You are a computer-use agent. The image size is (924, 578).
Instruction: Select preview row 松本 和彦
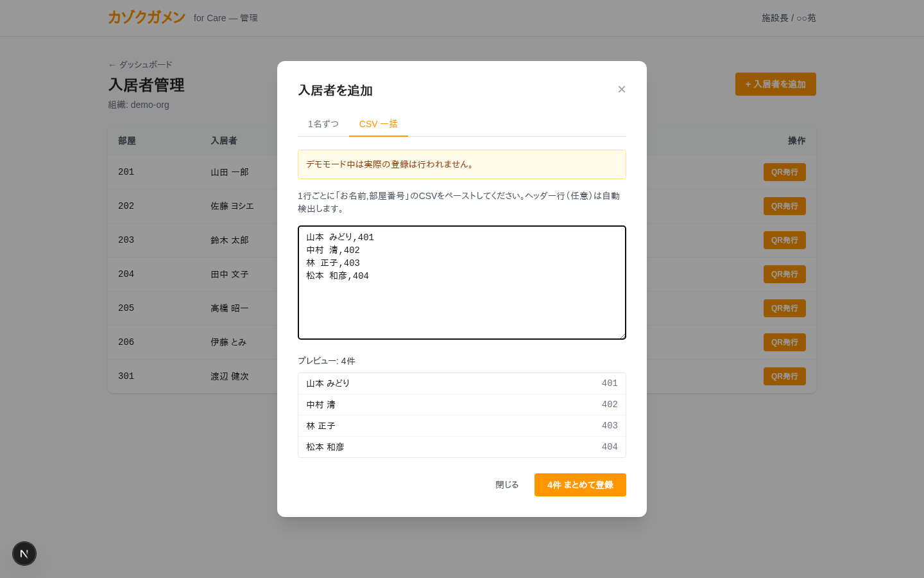(x=462, y=447)
